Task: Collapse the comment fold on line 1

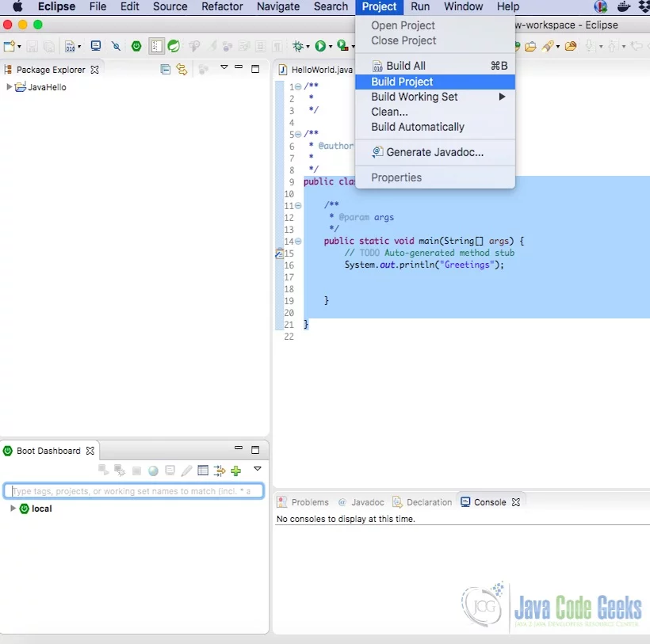Action: coord(298,86)
